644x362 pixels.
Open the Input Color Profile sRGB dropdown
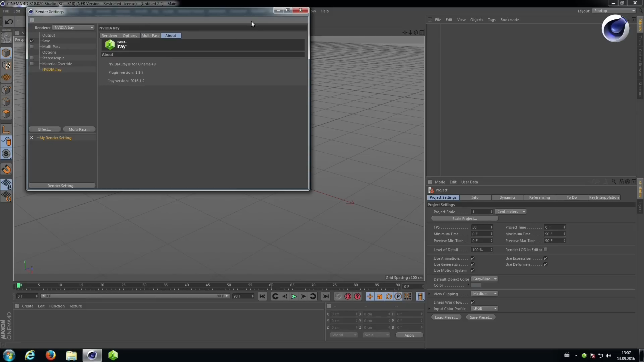[x=484, y=308]
